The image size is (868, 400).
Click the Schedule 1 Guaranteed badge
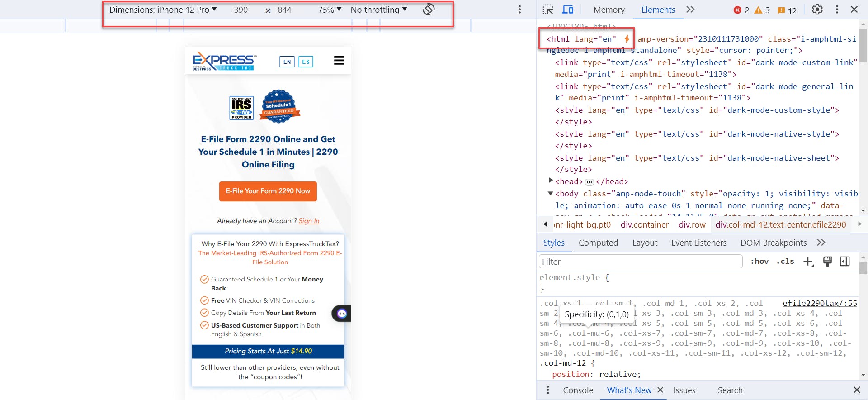(279, 106)
